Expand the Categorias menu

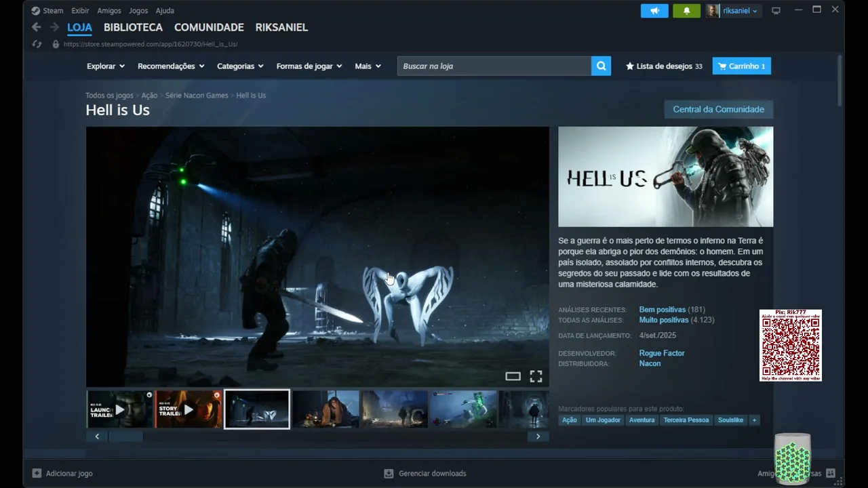click(240, 66)
